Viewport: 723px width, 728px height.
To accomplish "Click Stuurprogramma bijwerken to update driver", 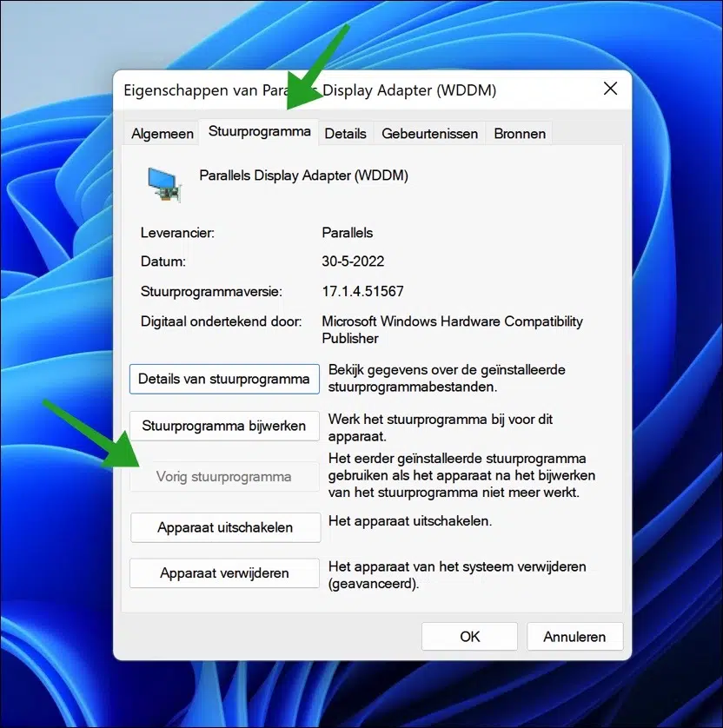I will [224, 426].
